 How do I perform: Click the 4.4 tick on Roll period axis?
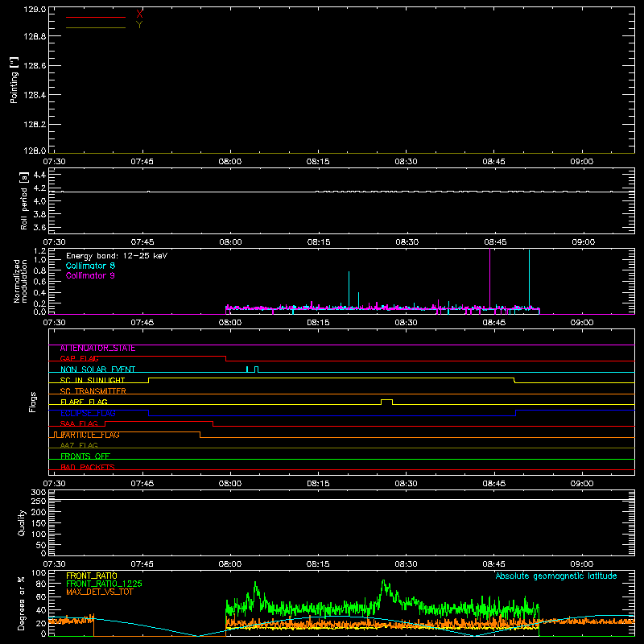[x=39, y=175]
